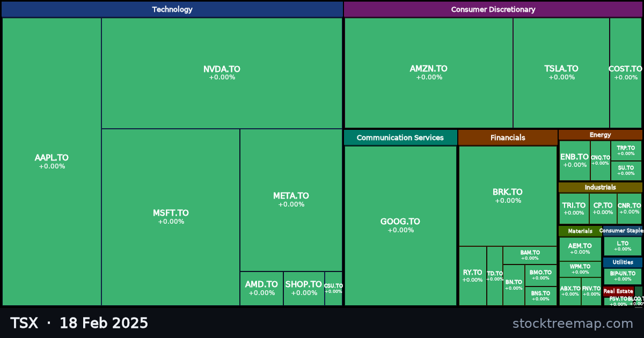
Task: Open the AMZN.TO tile
Action: click(428, 73)
